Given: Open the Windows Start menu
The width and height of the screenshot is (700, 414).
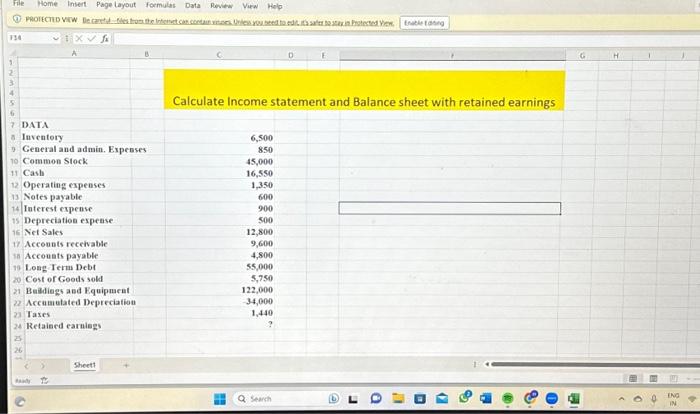Looking at the screenshot, I should [x=220, y=399].
